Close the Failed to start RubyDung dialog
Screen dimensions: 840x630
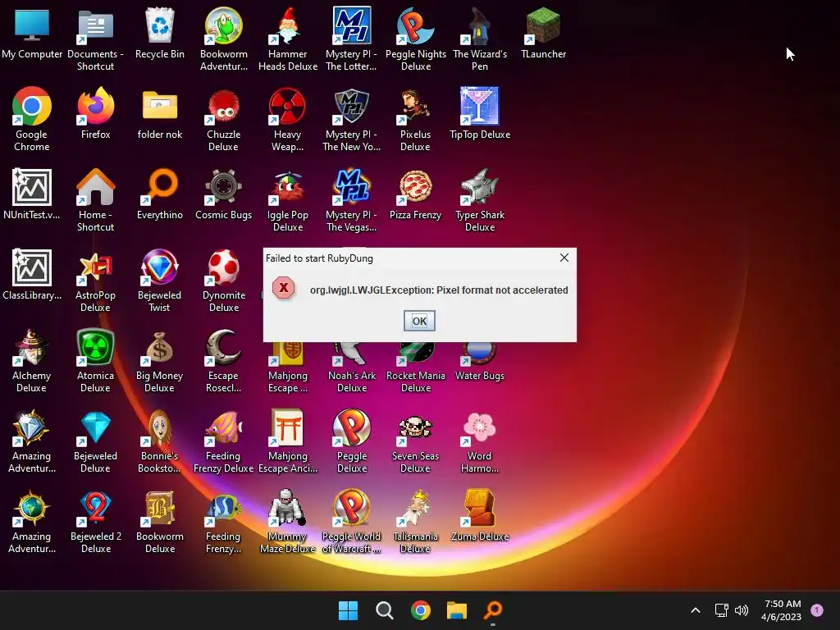[564, 258]
